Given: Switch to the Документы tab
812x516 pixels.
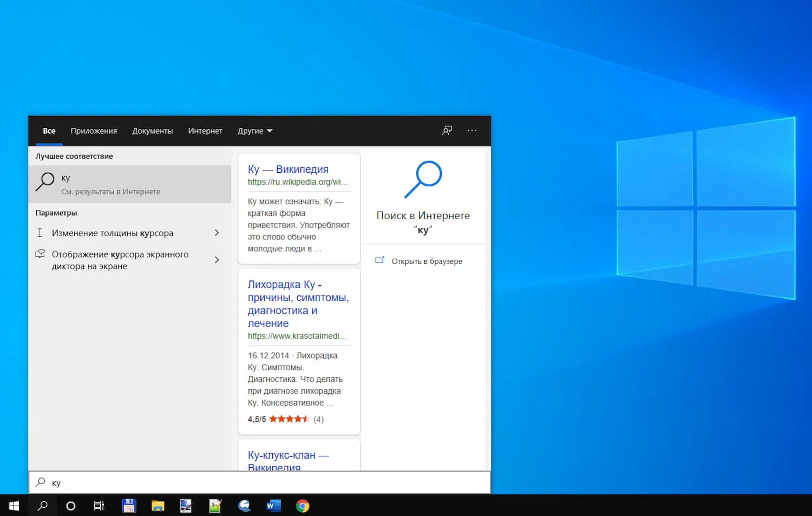Looking at the screenshot, I should tap(152, 130).
